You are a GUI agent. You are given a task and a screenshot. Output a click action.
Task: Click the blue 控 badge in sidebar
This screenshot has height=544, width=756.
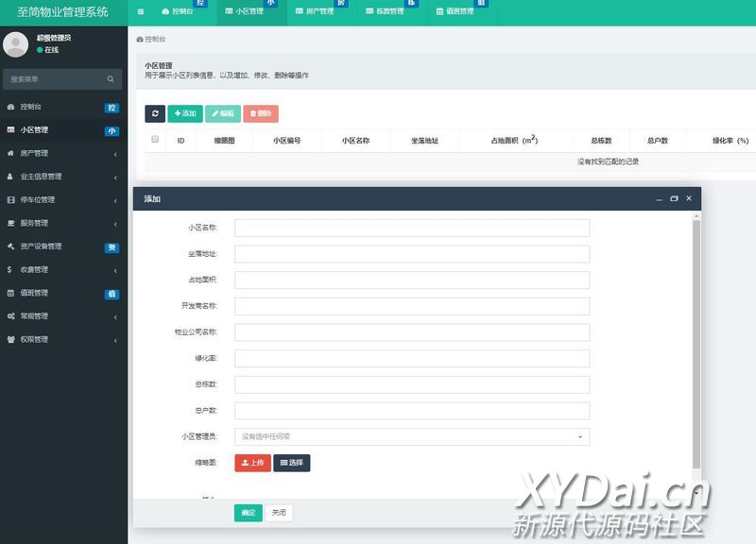point(112,108)
